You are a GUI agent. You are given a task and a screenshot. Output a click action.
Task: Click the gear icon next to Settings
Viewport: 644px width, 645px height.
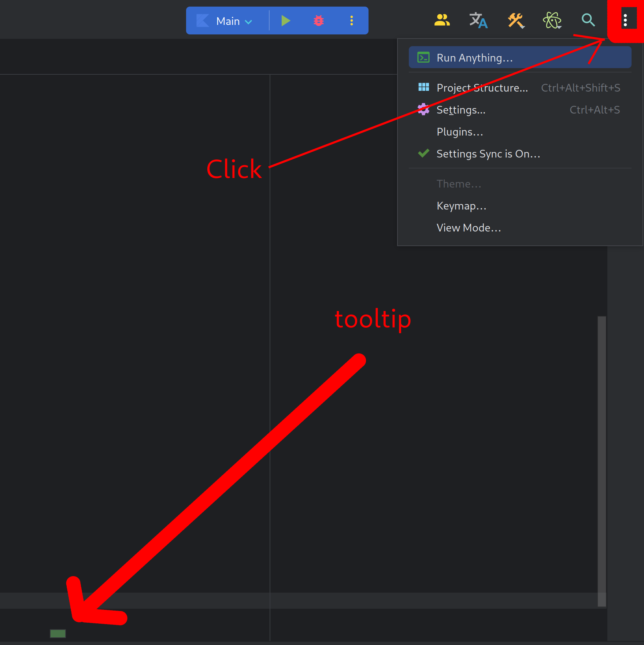[x=423, y=109]
